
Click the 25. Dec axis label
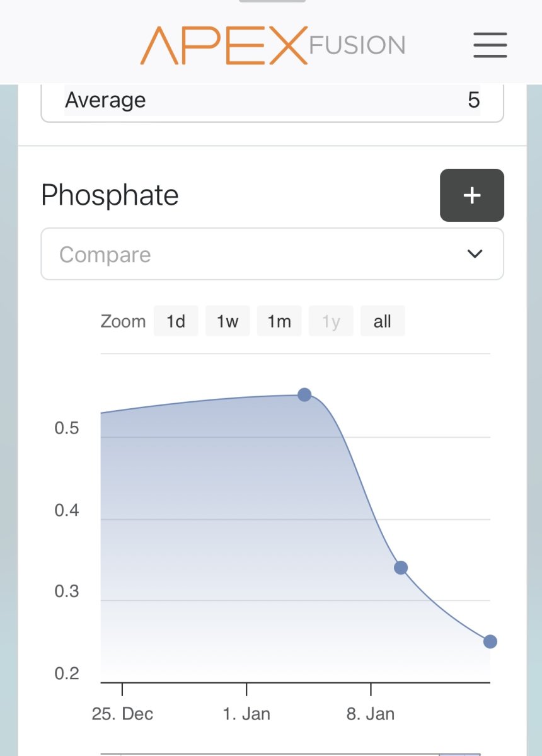[x=122, y=714]
